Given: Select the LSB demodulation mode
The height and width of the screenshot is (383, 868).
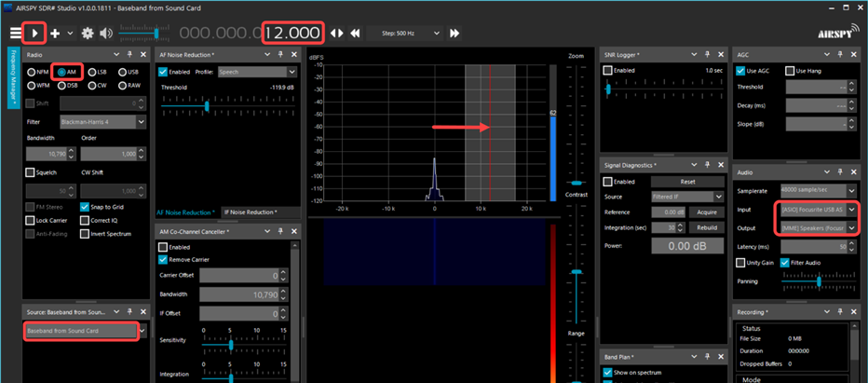Looking at the screenshot, I should pyautogui.click(x=94, y=72).
